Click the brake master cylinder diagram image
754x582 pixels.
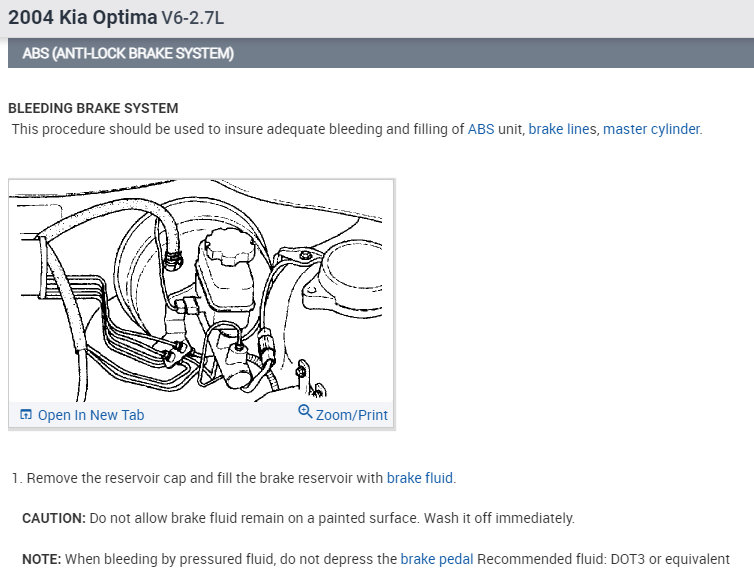click(201, 291)
